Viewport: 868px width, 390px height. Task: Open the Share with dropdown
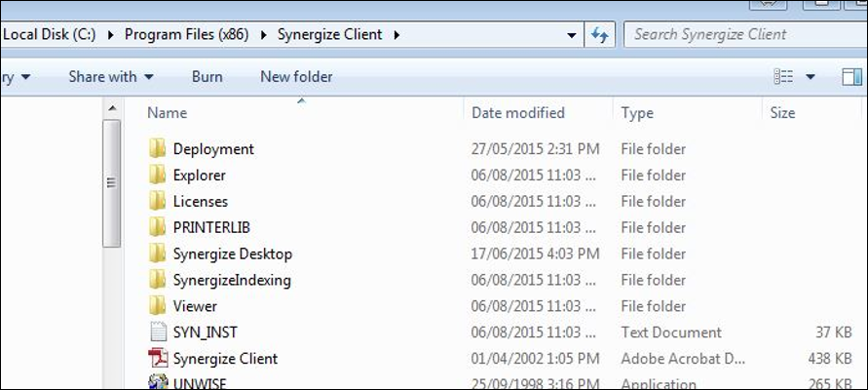111,76
